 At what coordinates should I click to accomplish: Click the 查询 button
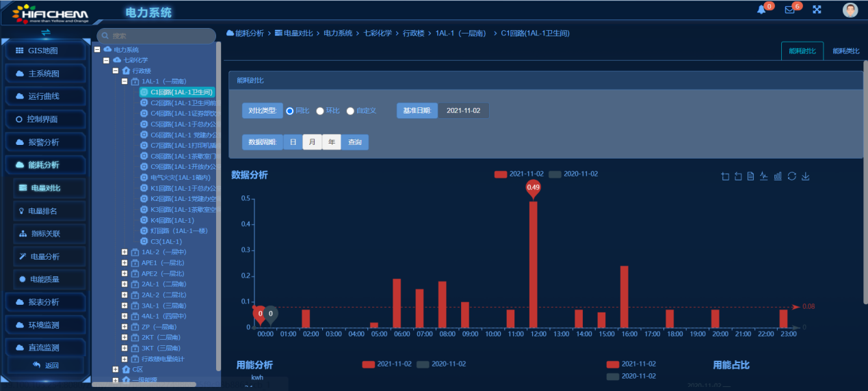pyautogui.click(x=355, y=142)
